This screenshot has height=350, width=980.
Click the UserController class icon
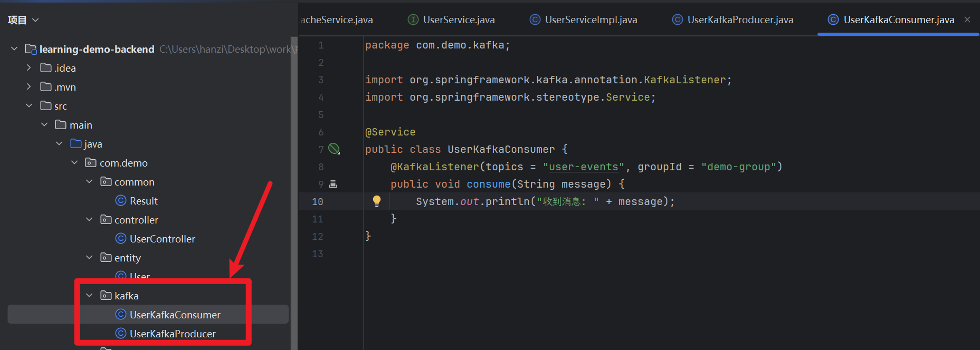(x=121, y=239)
